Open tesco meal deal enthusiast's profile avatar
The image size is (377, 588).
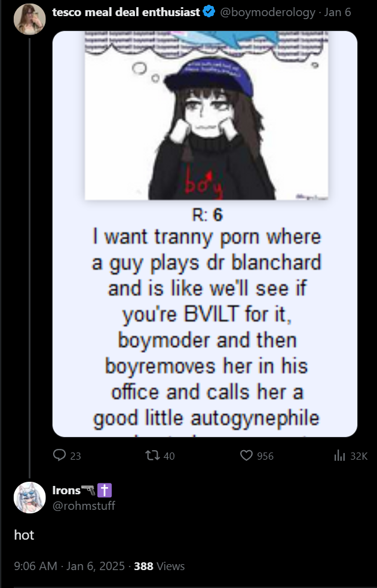point(30,19)
